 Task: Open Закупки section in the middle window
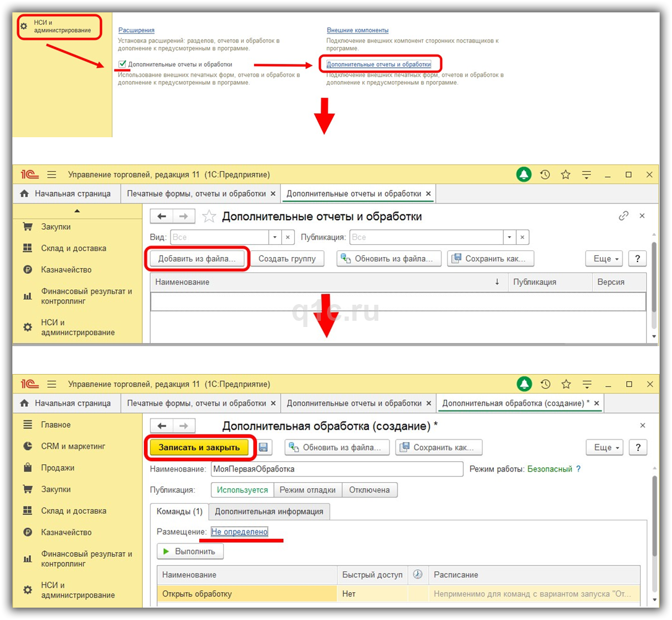[56, 227]
